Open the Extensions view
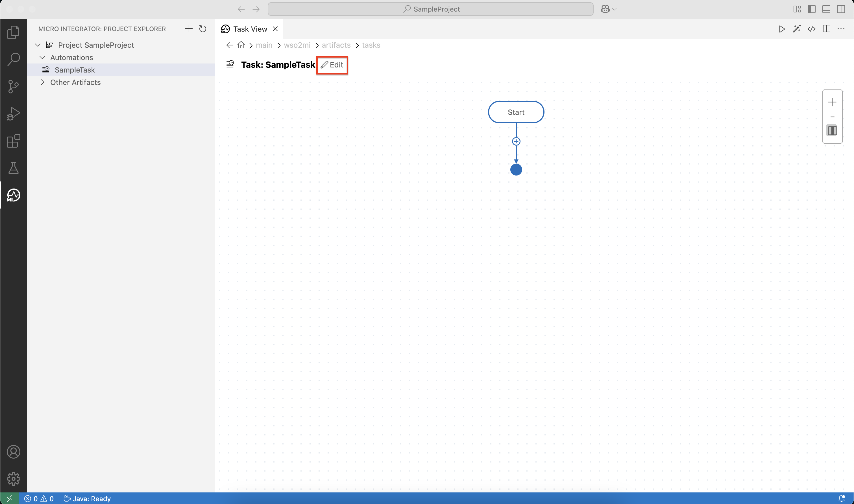This screenshot has height=504, width=854. click(x=14, y=141)
